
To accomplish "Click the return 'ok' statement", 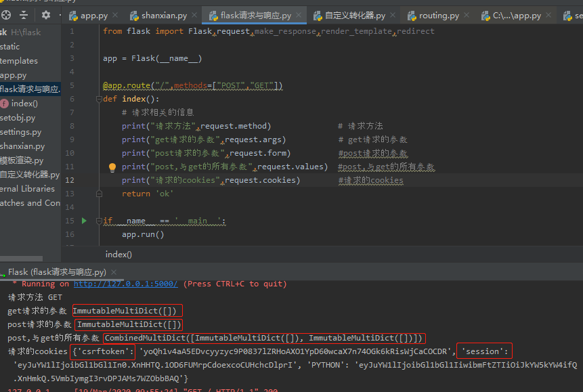I will (147, 194).
